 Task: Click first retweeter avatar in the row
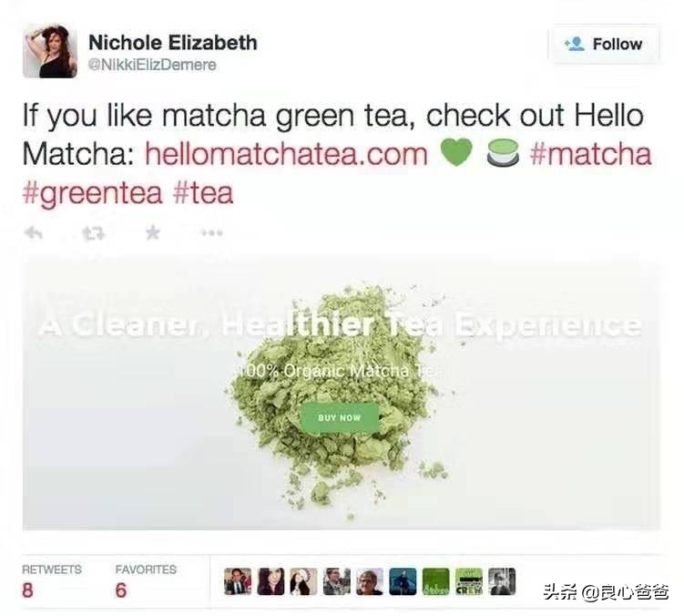point(238,581)
